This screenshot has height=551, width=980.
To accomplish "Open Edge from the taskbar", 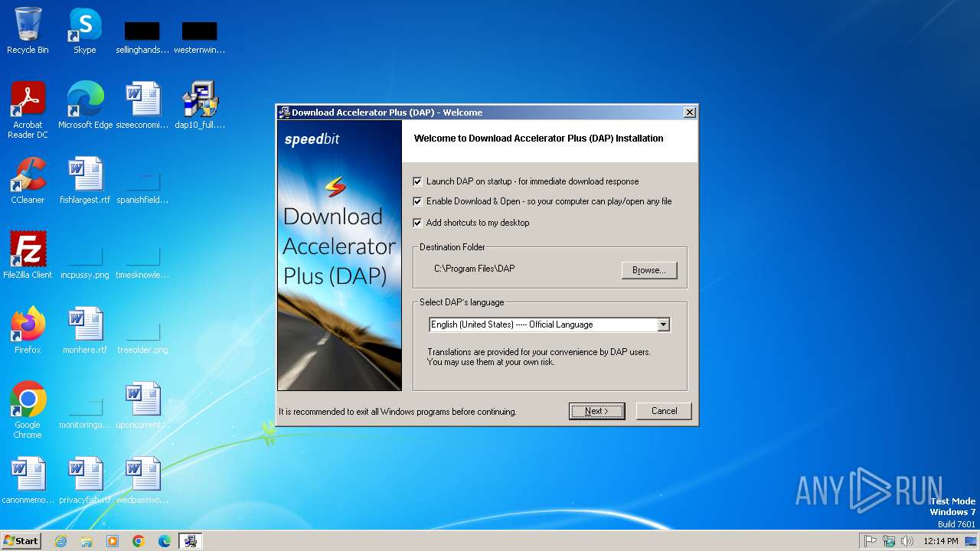I will [x=165, y=541].
